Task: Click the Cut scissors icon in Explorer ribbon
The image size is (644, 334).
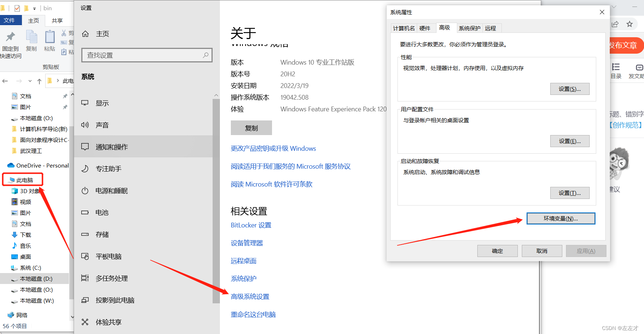Action: coord(64,33)
